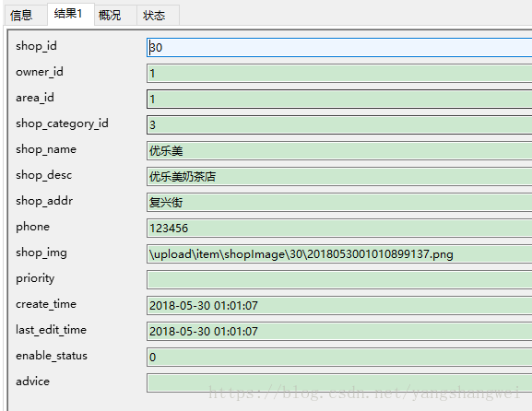
Task: Click the create_time label
Action: 46,304
